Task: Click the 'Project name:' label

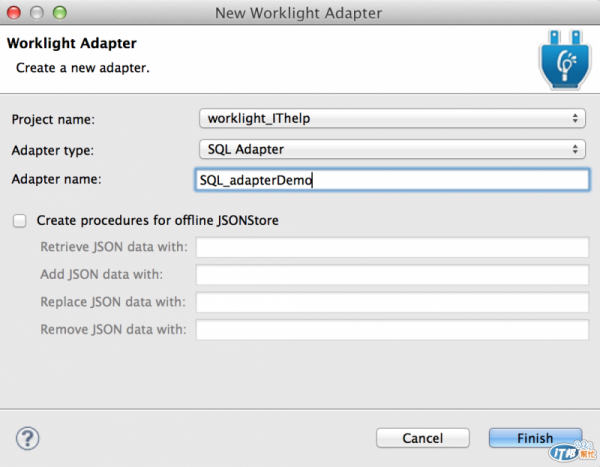Action: (53, 119)
